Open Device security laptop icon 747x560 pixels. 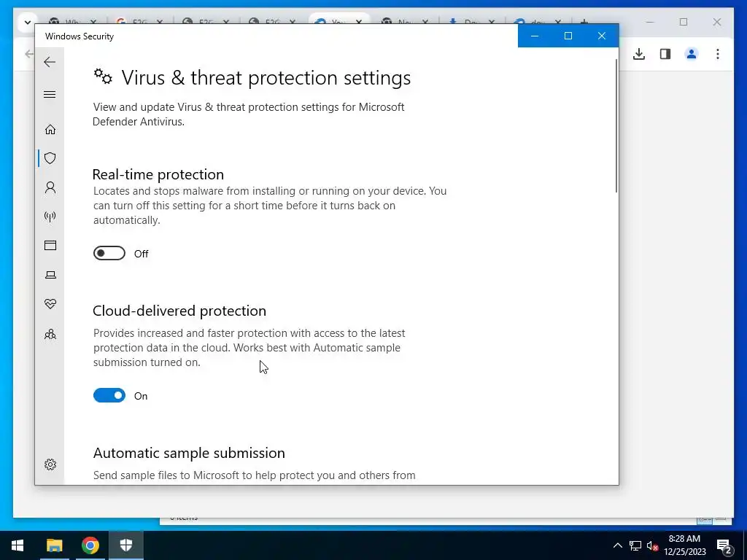point(50,275)
